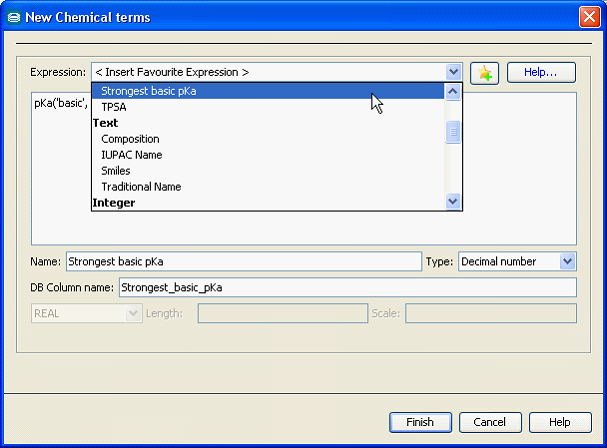Pick IUPAC Name from the list
This screenshot has width=607, height=448.
click(131, 155)
